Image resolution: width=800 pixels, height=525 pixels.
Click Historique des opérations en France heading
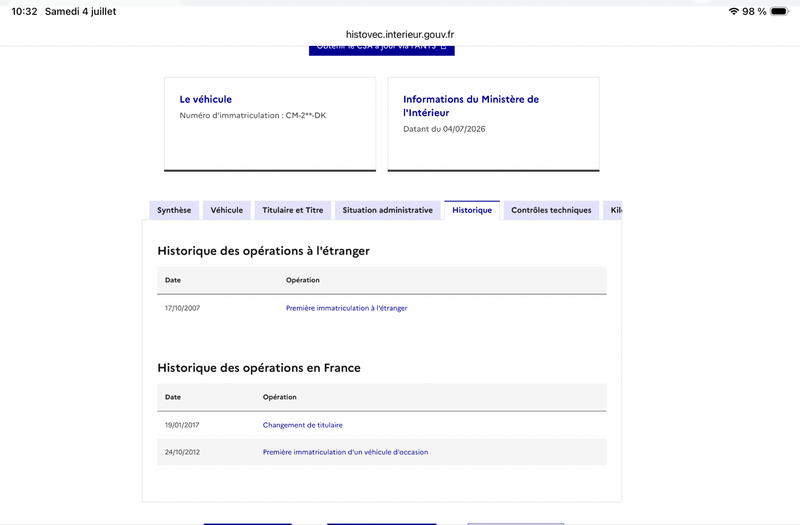tap(259, 368)
